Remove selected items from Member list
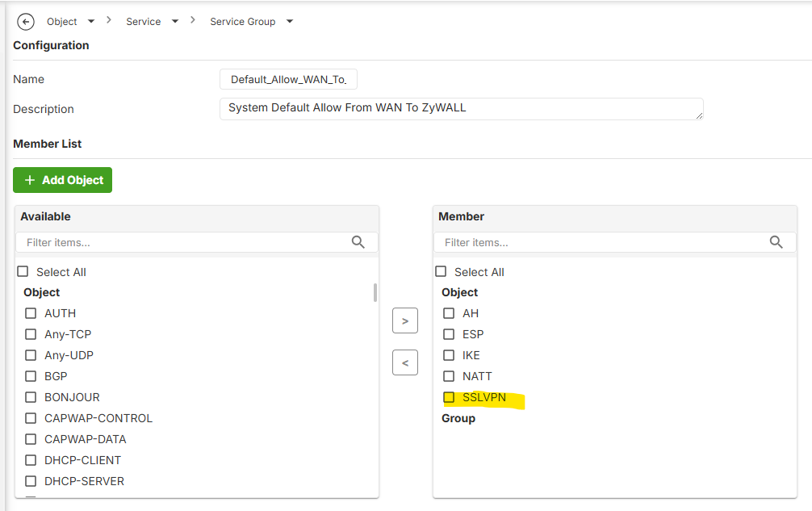812x511 pixels. (x=405, y=363)
